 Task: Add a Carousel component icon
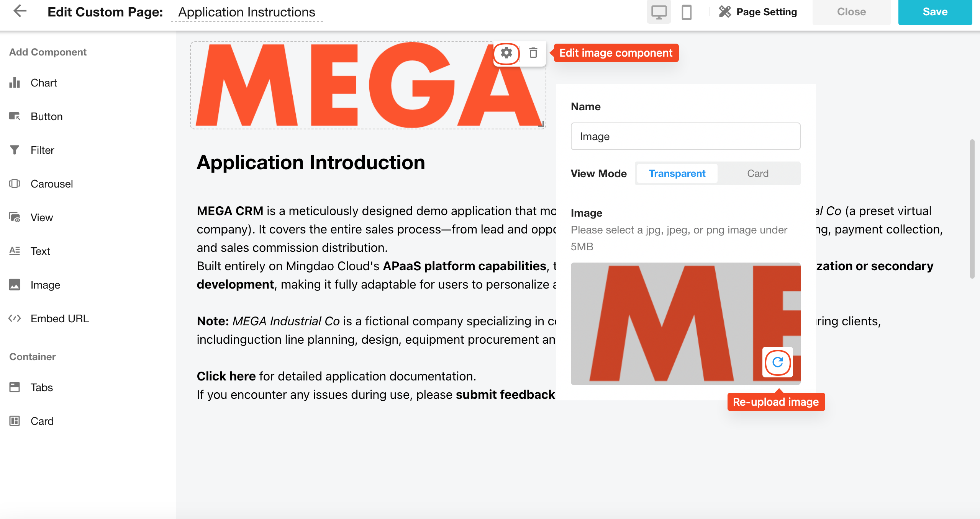[15, 184]
